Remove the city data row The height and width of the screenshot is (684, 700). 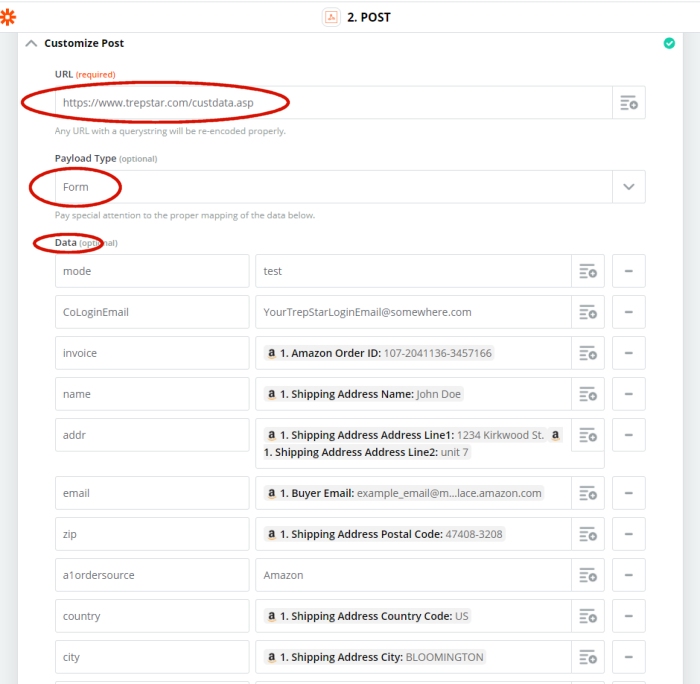[x=629, y=657]
